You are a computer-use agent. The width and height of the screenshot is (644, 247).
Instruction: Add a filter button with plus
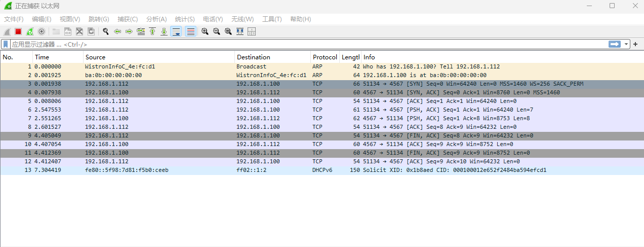point(635,44)
